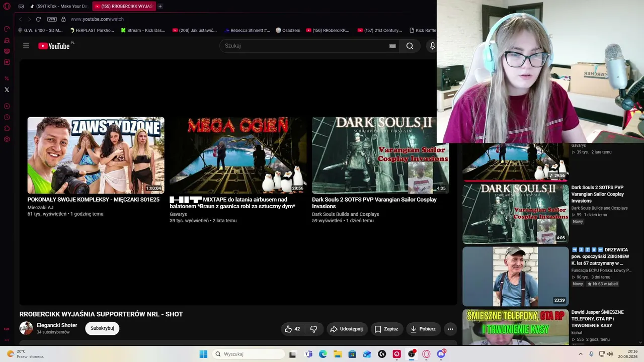Open the DRZEWICA Zbigniew K. video thumbnail
The height and width of the screenshot is (362, 644).
click(516, 276)
